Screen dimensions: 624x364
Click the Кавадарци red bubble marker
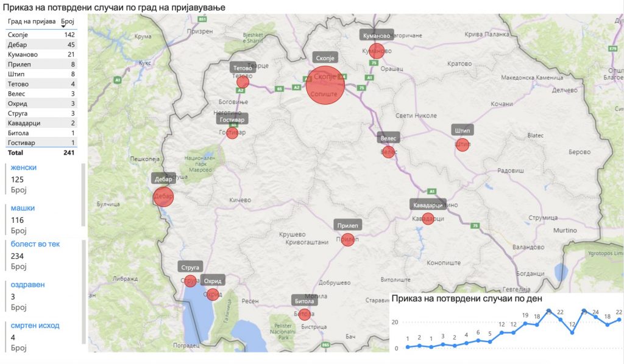[428, 219]
